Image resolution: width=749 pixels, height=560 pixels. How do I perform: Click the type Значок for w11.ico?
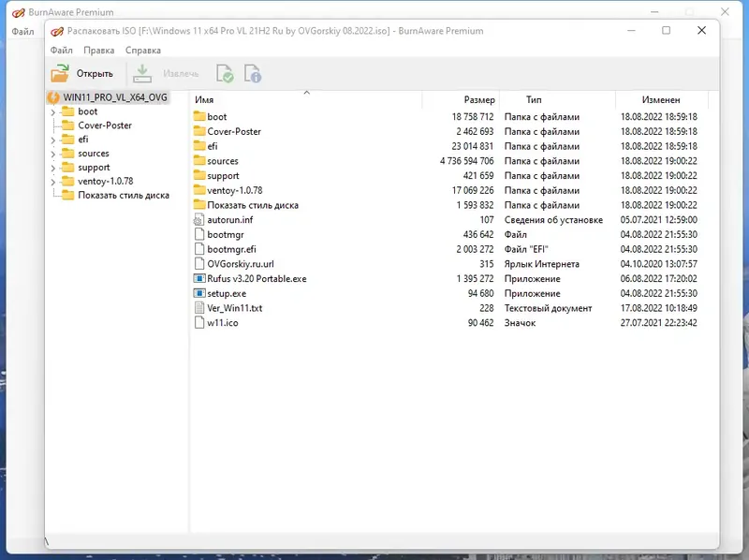pos(520,322)
